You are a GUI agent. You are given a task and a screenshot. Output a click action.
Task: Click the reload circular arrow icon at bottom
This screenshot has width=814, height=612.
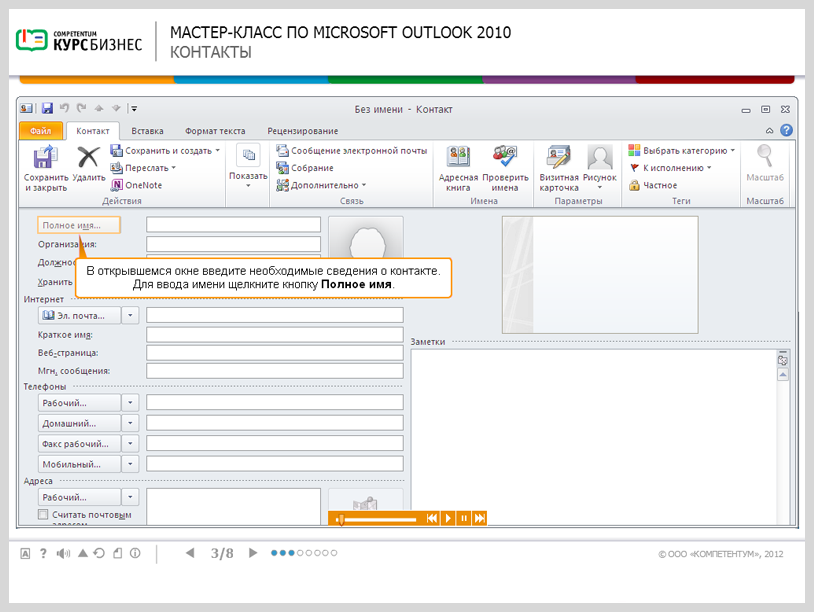tap(99, 553)
